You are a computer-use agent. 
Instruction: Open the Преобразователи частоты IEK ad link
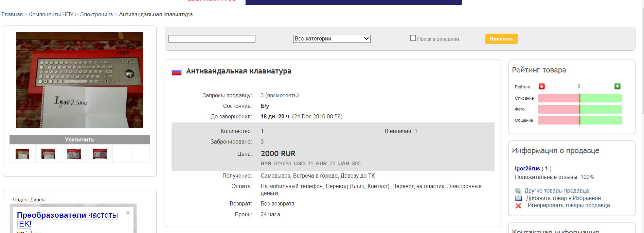[67, 219]
